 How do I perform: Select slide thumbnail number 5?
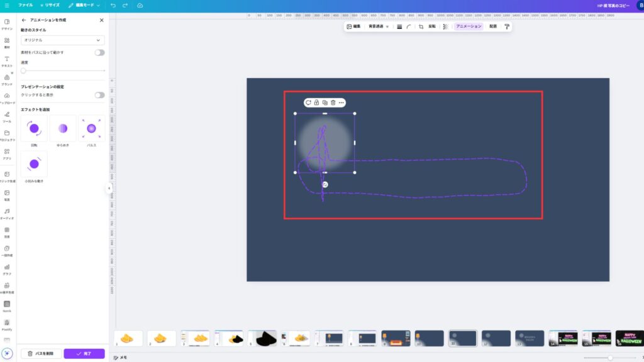coord(262,338)
